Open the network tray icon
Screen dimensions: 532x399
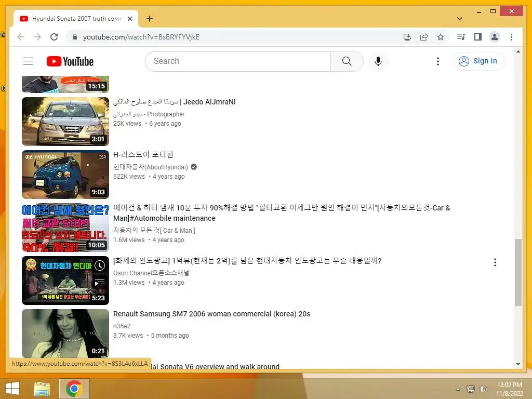(470, 389)
